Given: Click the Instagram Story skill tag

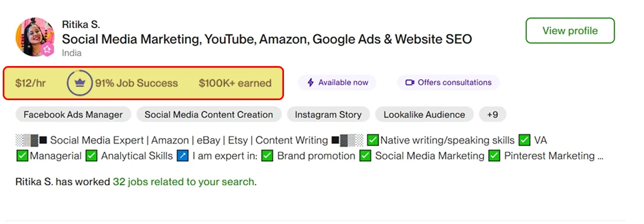Looking at the screenshot, I should coord(328,114).
